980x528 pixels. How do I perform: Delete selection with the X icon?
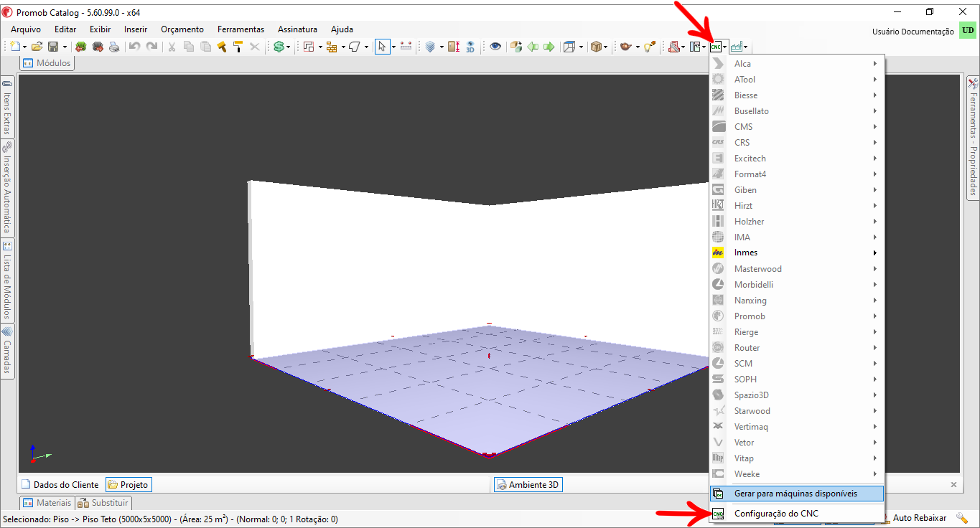[255, 47]
